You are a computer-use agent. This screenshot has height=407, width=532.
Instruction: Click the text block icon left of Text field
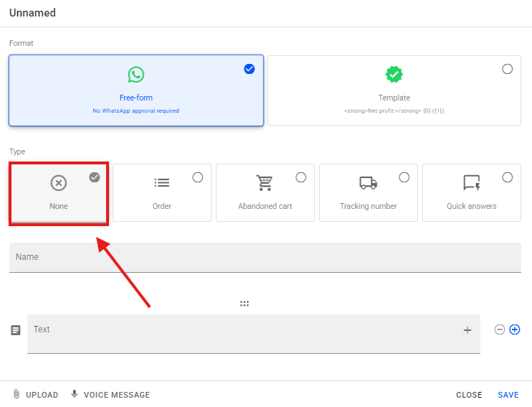(16, 331)
